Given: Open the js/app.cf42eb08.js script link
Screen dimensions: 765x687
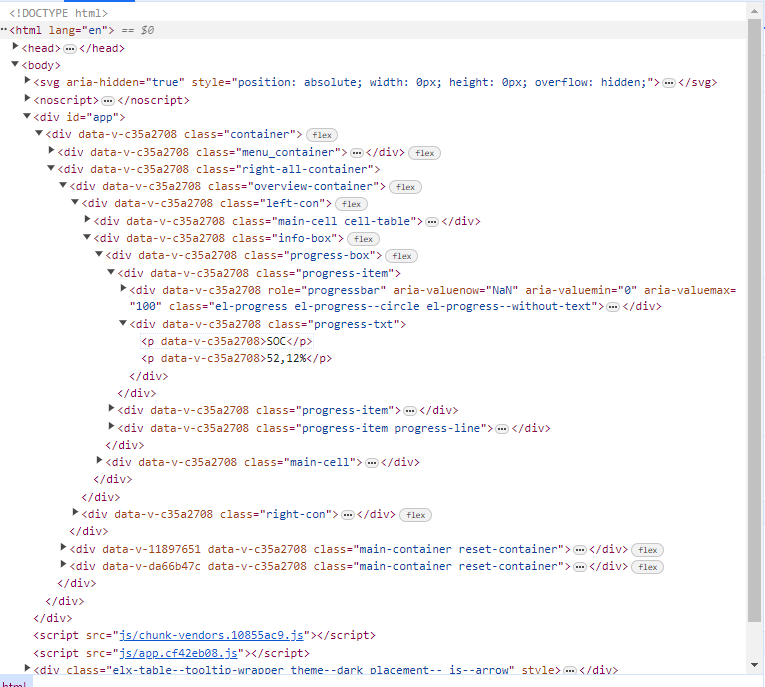Looking at the screenshot, I should [x=178, y=653].
